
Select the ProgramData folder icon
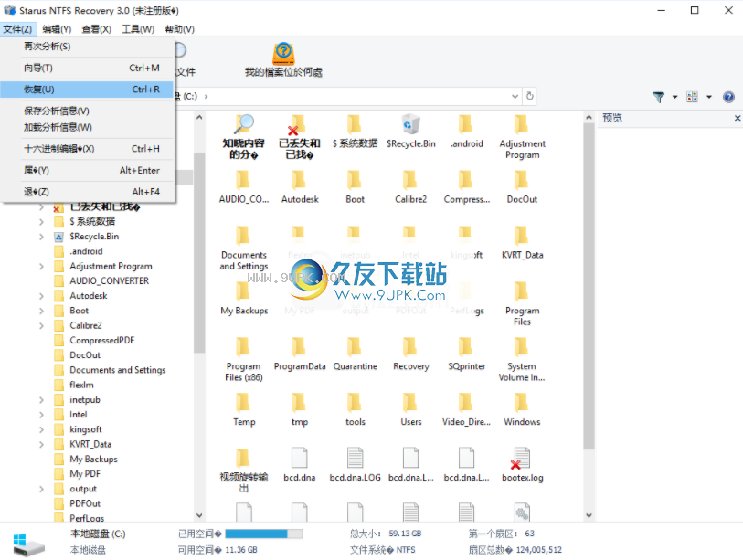[300, 347]
